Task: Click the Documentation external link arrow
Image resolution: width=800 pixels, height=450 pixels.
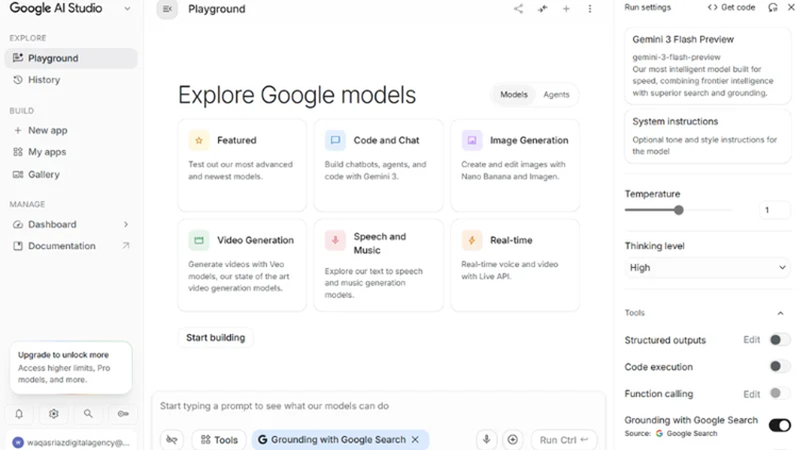Action: pos(126,246)
